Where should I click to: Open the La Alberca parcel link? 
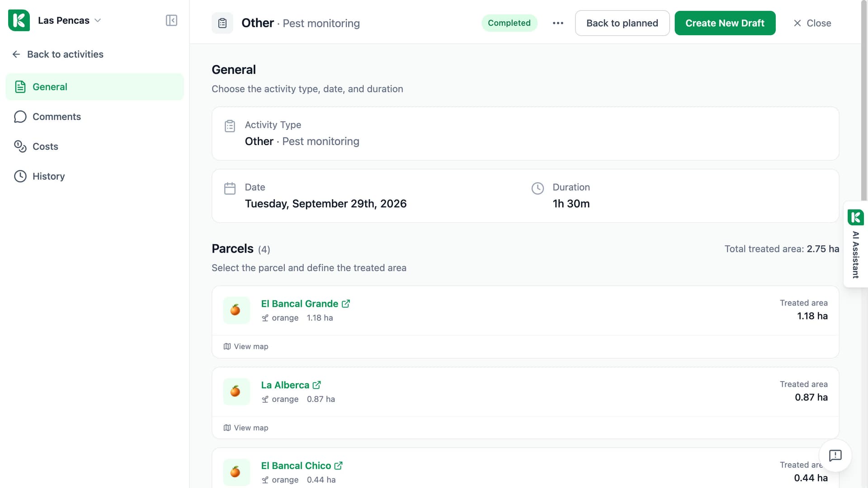coord(285,385)
